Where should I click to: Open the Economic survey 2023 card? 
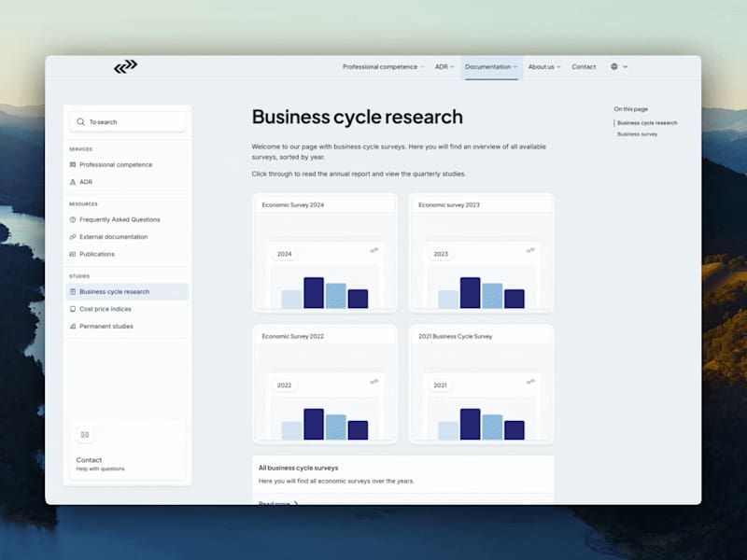point(481,253)
